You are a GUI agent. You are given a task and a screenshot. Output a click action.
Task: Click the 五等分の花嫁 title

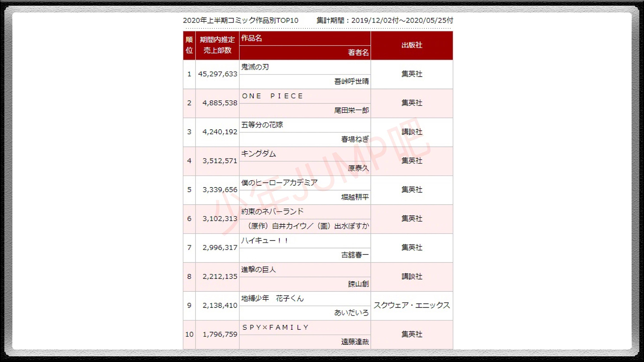(262, 125)
